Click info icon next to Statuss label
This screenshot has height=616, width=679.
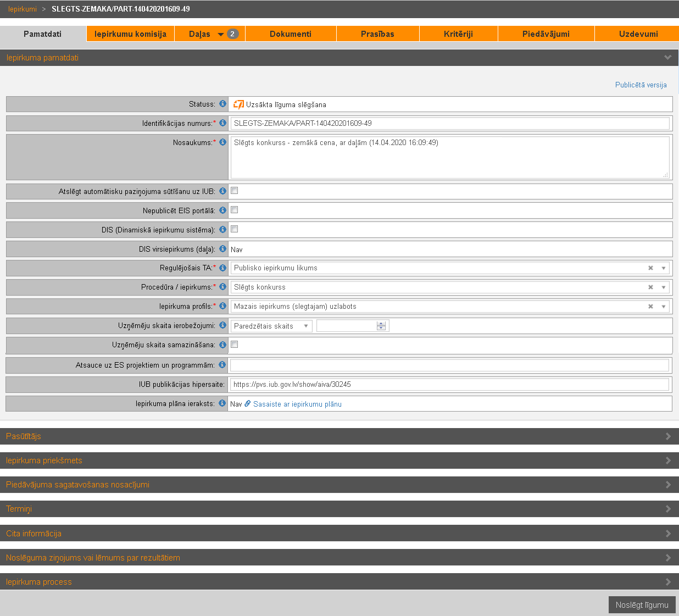coord(222,104)
